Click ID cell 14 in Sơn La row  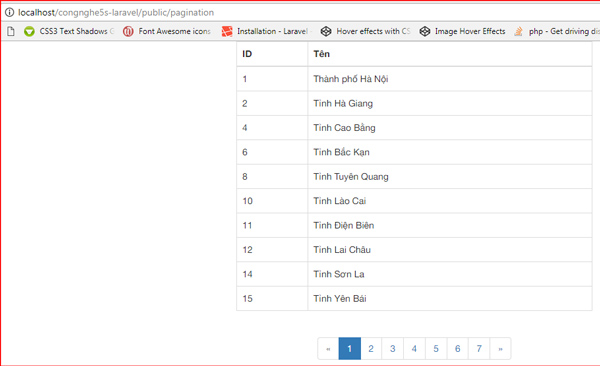click(272, 274)
